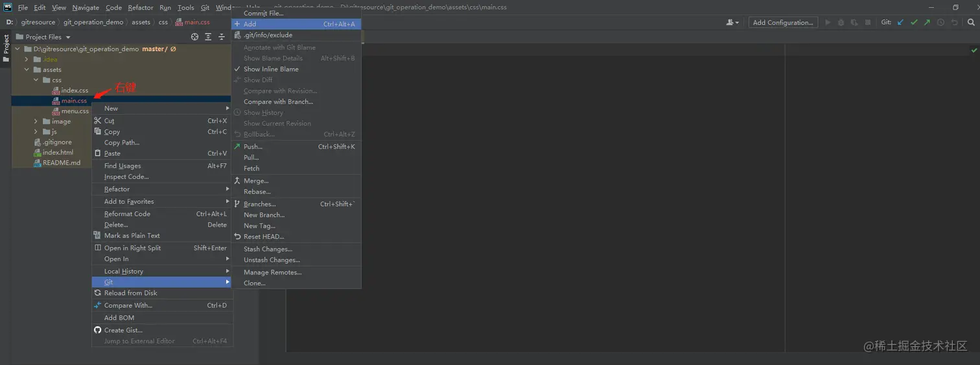Collapse the git_operation_demo root folder

pyautogui.click(x=18, y=49)
